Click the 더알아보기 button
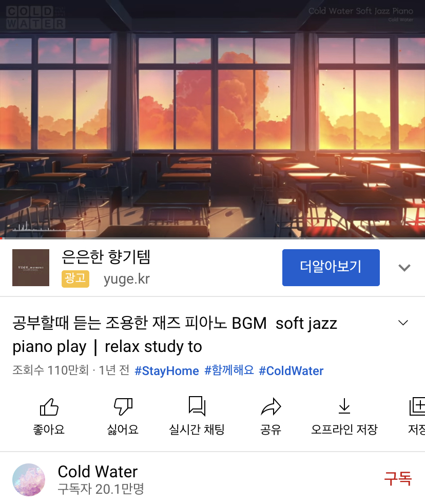425x504 pixels. [x=331, y=268]
